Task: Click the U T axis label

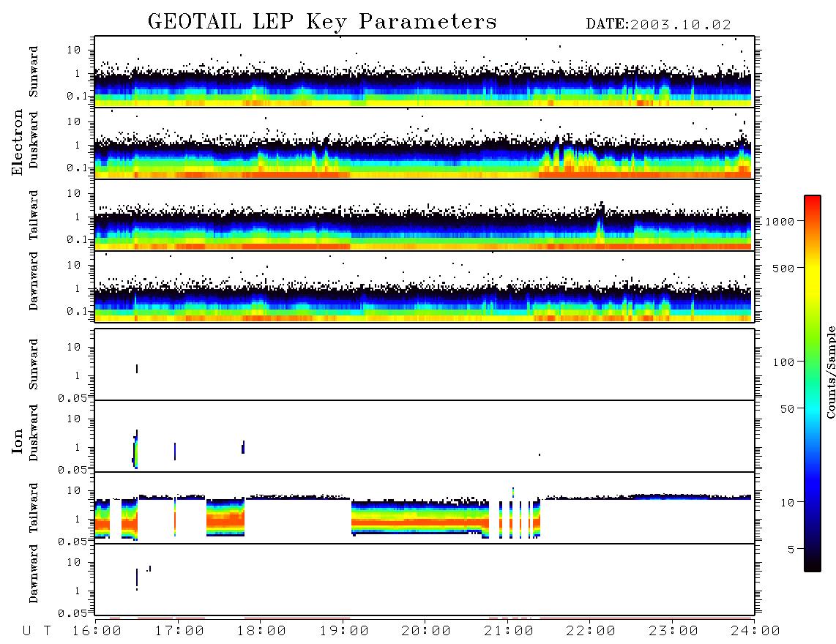Action: (x=37, y=632)
